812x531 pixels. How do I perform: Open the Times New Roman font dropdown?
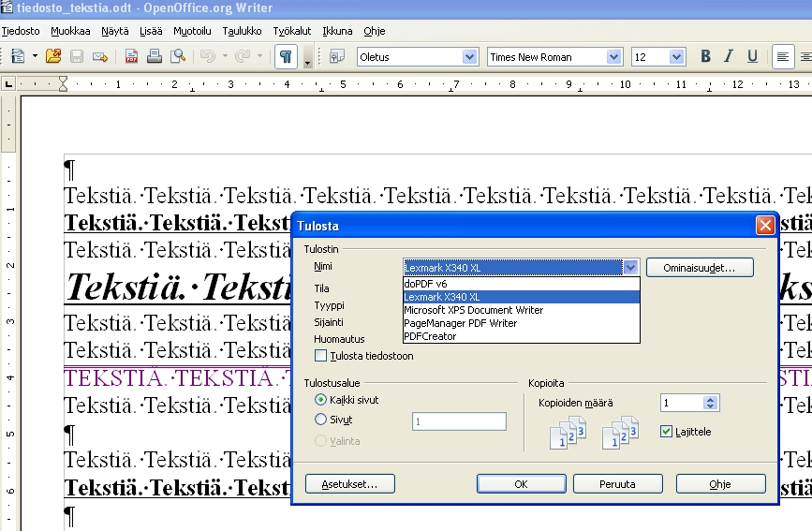(613, 57)
